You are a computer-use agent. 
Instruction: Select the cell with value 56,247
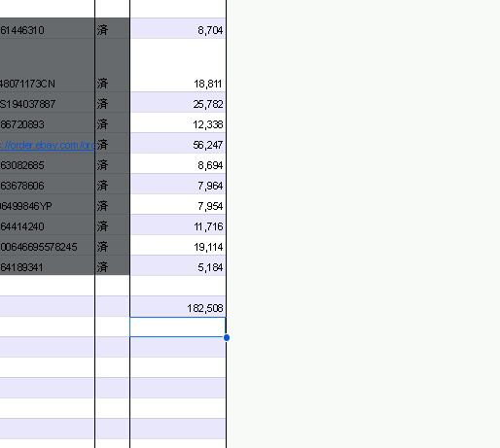(178, 145)
